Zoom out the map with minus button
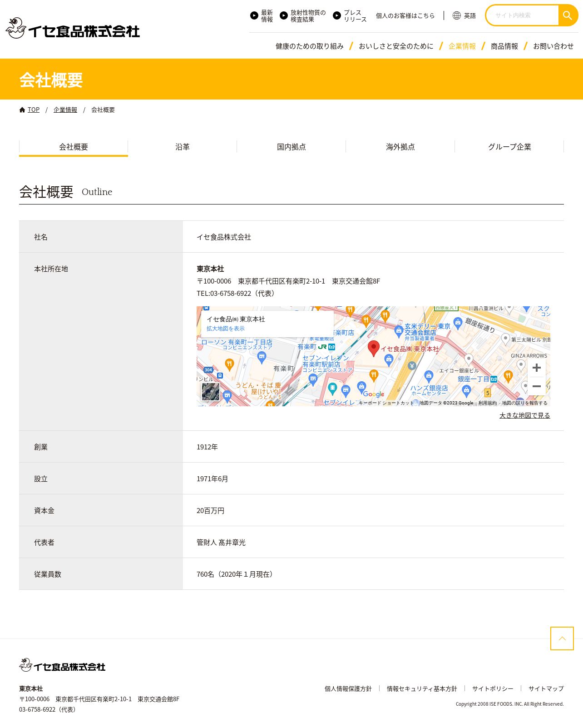 pos(537,386)
